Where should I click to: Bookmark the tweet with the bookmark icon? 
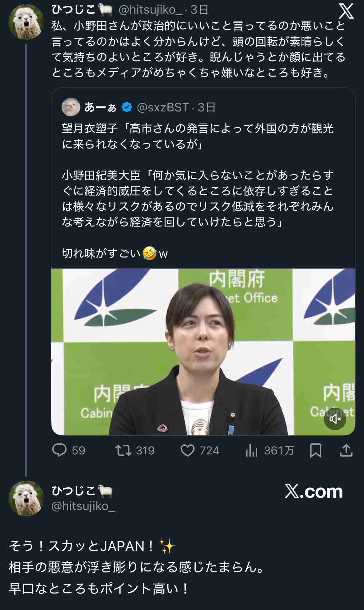(315, 450)
